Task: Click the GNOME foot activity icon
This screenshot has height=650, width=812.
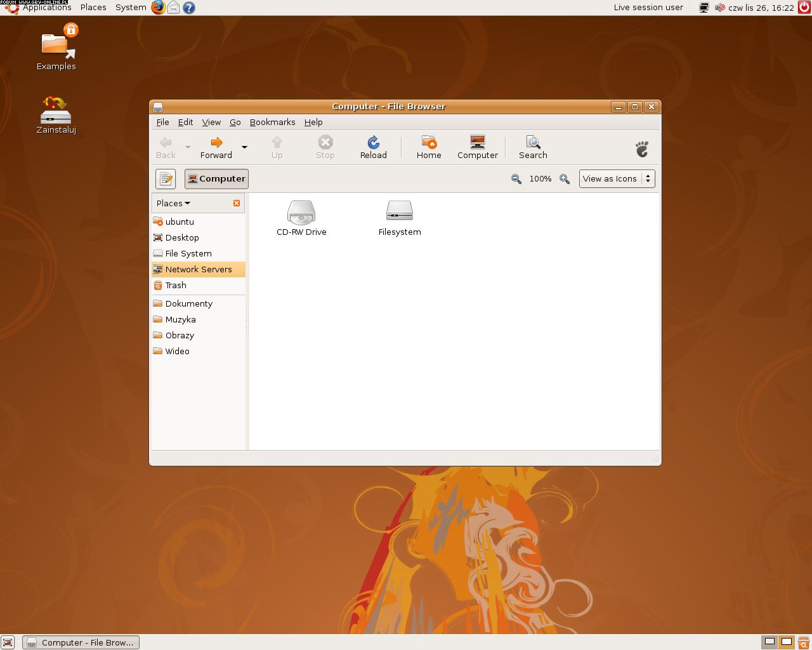Action: (x=642, y=149)
